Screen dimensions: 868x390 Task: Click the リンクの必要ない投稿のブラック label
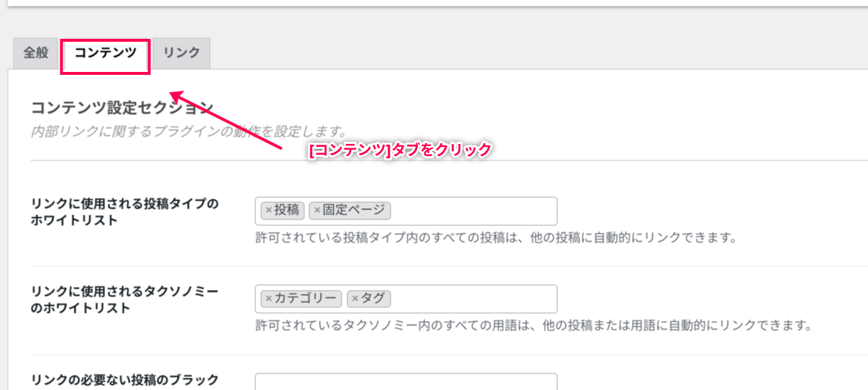(x=124, y=379)
